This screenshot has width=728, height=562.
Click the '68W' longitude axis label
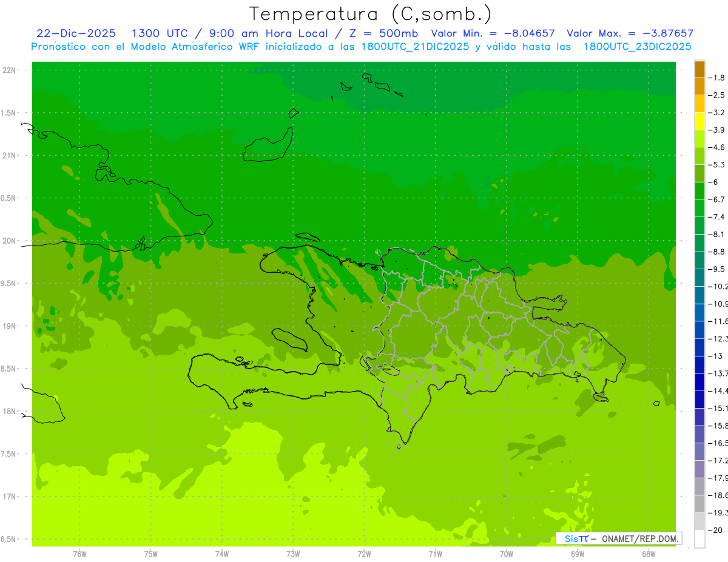click(649, 554)
